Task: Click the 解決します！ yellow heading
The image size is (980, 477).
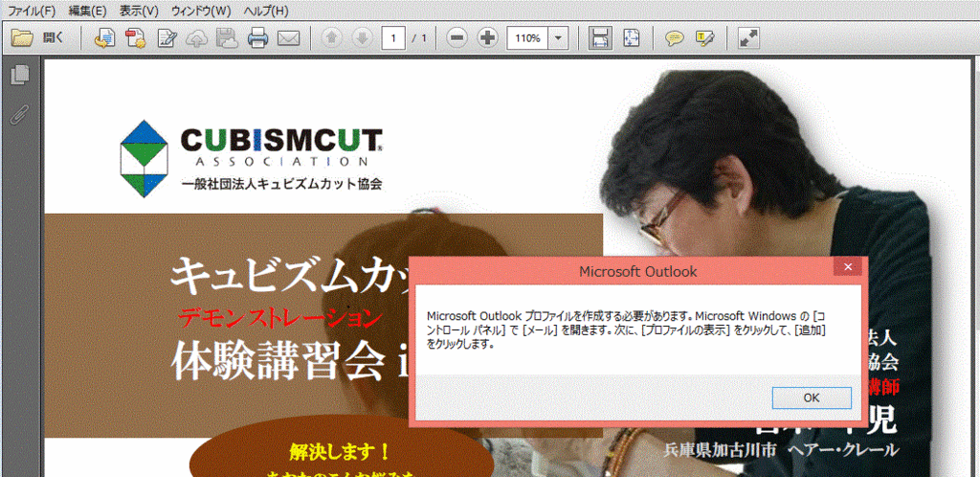Action: click(340, 450)
